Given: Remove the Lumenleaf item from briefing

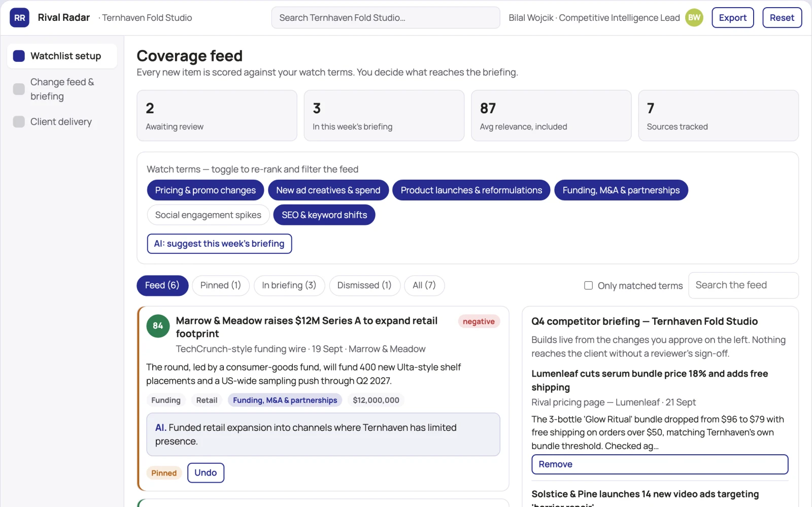Looking at the screenshot, I should (x=660, y=464).
